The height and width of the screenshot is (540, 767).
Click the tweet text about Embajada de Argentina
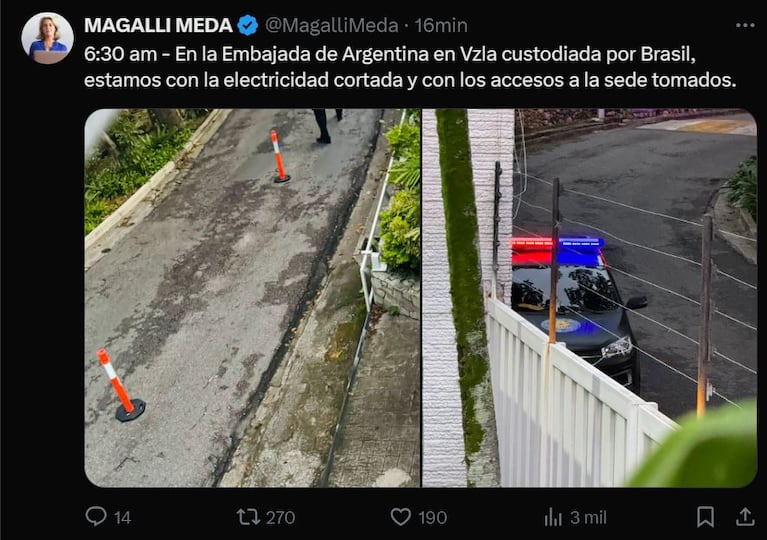[410, 67]
